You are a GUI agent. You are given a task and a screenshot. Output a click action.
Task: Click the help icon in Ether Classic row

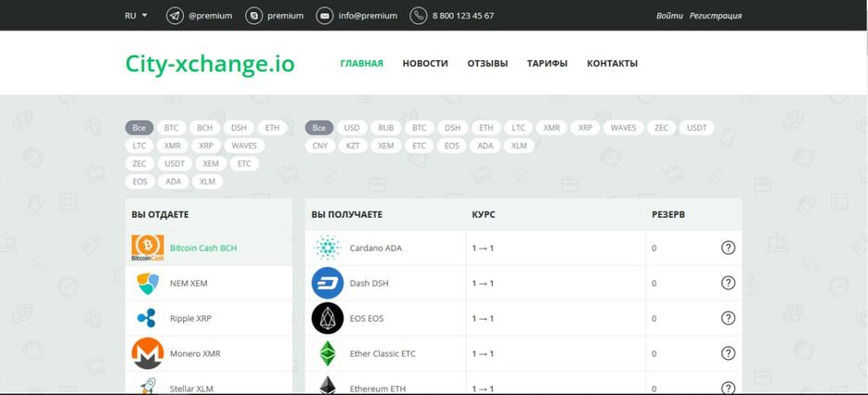point(728,353)
